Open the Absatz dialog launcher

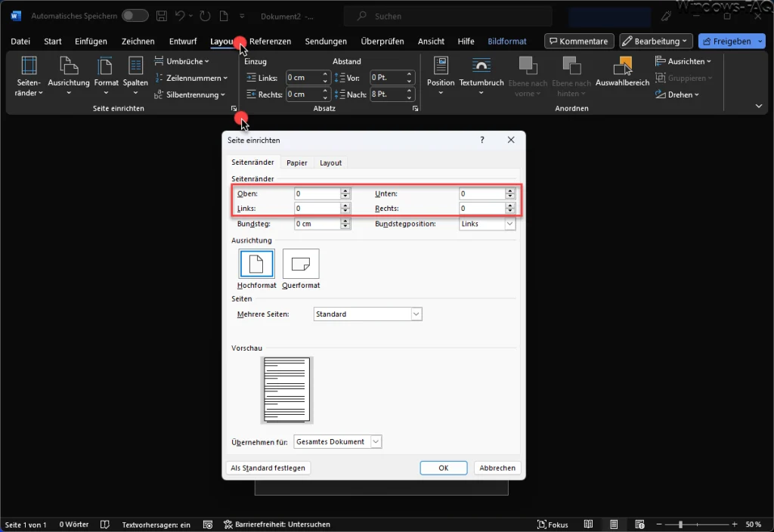[x=415, y=109]
